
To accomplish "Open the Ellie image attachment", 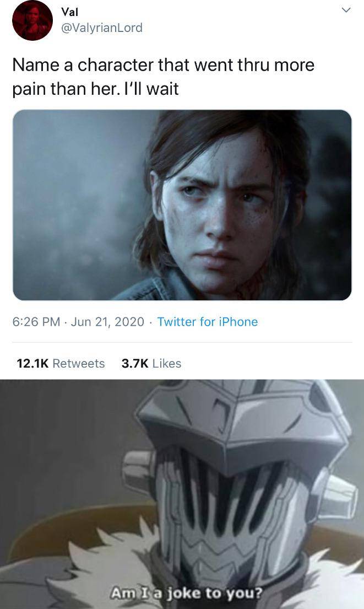I will point(182,204).
